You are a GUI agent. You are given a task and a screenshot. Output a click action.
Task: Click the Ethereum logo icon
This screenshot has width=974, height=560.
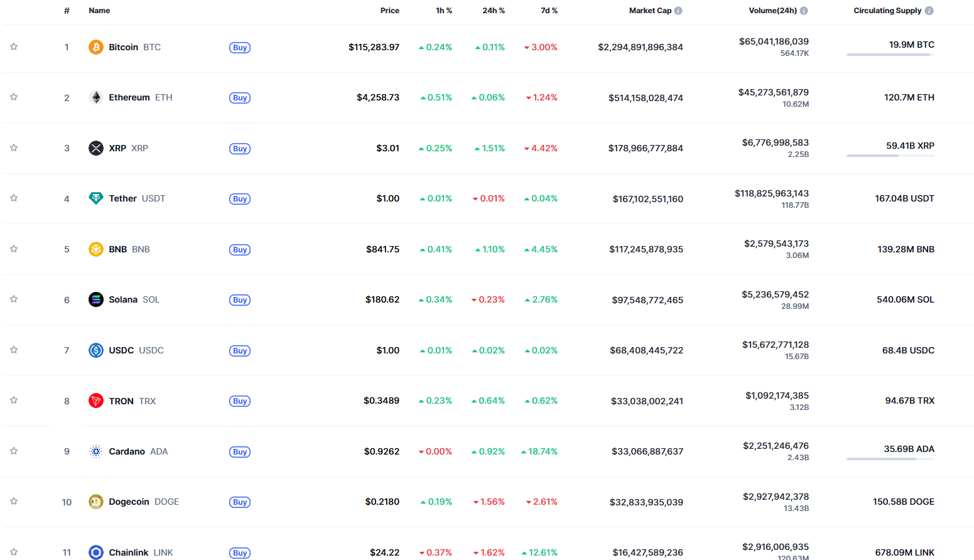(x=95, y=97)
